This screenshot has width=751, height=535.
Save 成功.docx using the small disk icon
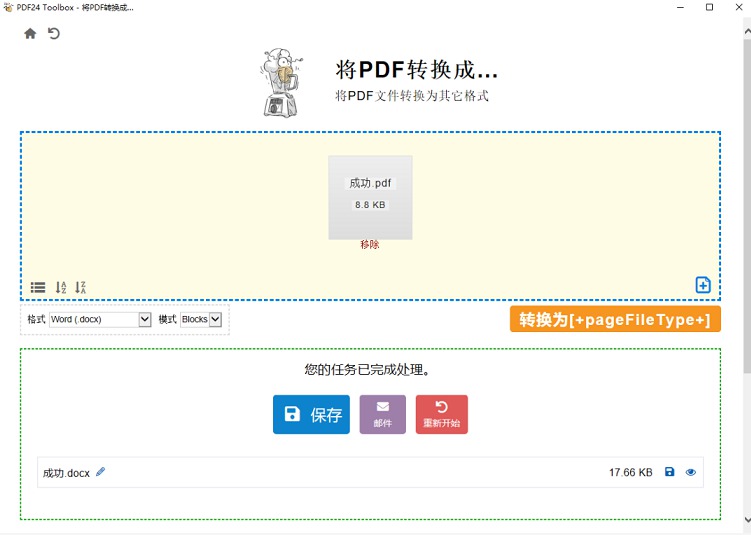pyautogui.click(x=670, y=472)
